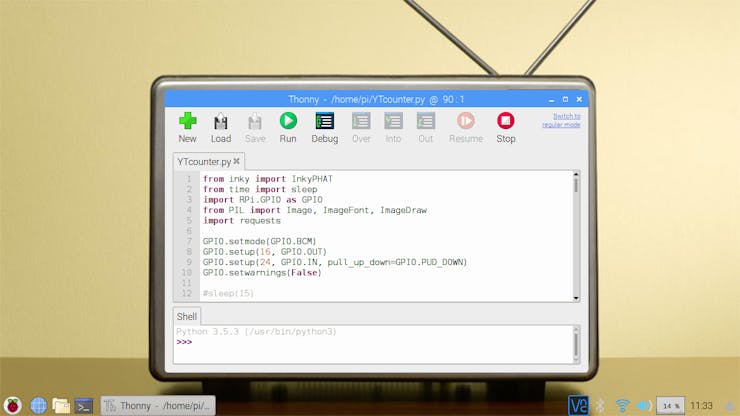Click line 2 'from time import sleep'
The width and height of the screenshot is (740, 416).
(x=260, y=189)
